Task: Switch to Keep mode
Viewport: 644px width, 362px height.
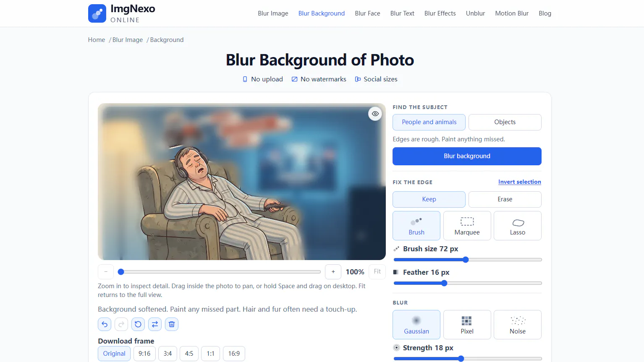Action: point(429,199)
